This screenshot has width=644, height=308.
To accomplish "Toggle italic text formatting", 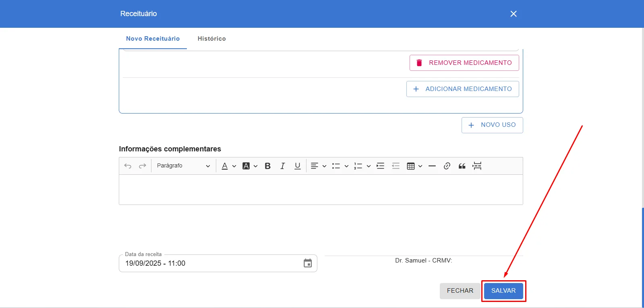I will tap(283, 166).
